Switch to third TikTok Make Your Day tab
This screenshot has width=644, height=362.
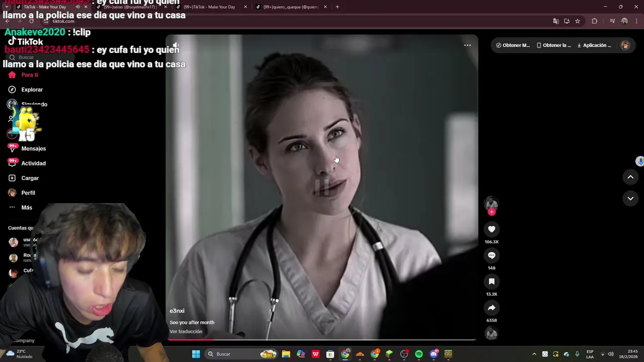pos(211,7)
